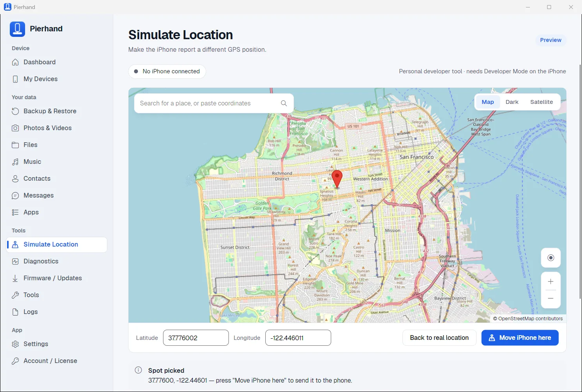Click the search magnifier icon on map
The width and height of the screenshot is (582, 392).
(284, 103)
